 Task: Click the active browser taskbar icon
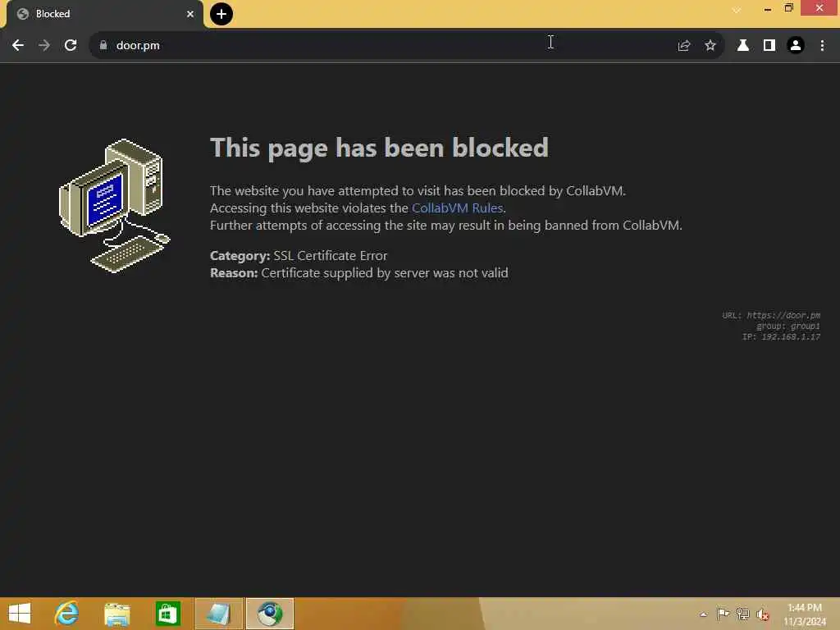pyautogui.click(x=270, y=614)
